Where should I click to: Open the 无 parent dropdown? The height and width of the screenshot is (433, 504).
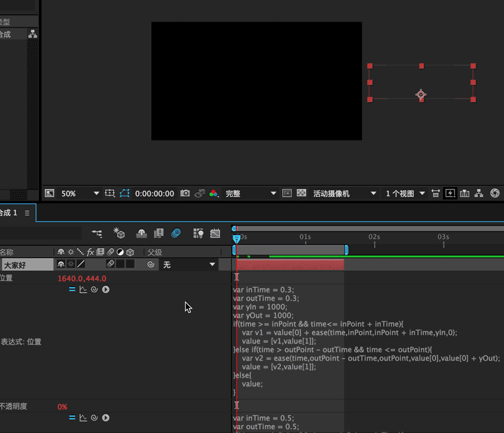(189, 265)
